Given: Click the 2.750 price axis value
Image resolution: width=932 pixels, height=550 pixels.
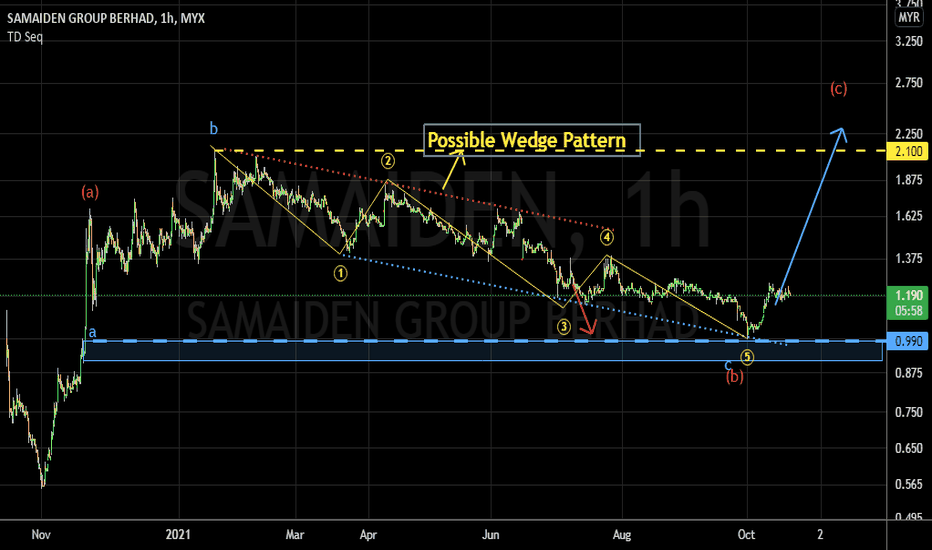Looking at the screenshot, I should 909,83.
